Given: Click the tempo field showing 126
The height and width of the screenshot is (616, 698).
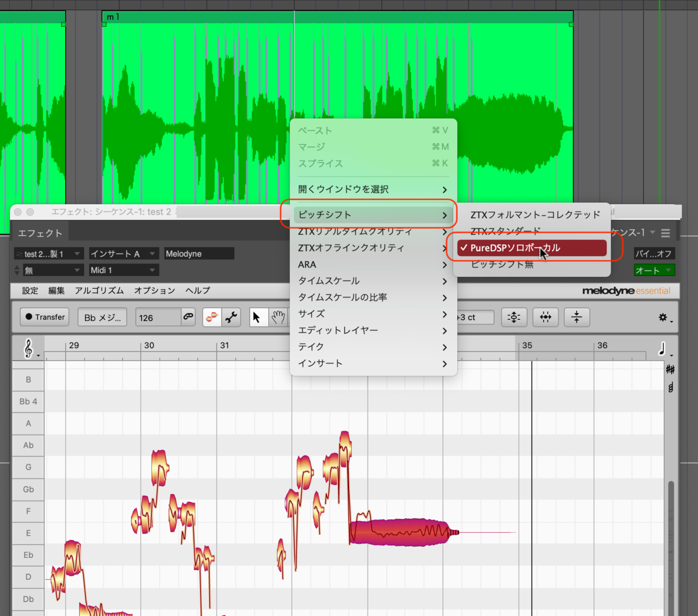Looking at the screenshot, I should tap(158, 318).
